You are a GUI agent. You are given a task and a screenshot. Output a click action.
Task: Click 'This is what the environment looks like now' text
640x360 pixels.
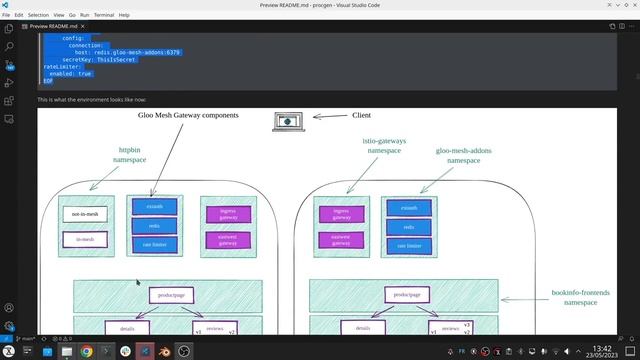pos(91,100)
